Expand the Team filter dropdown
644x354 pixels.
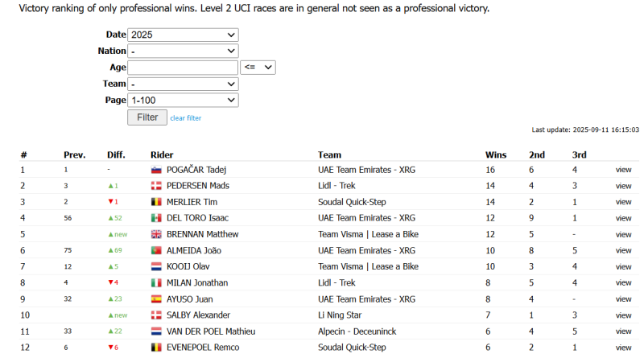(x=184, y=84)
